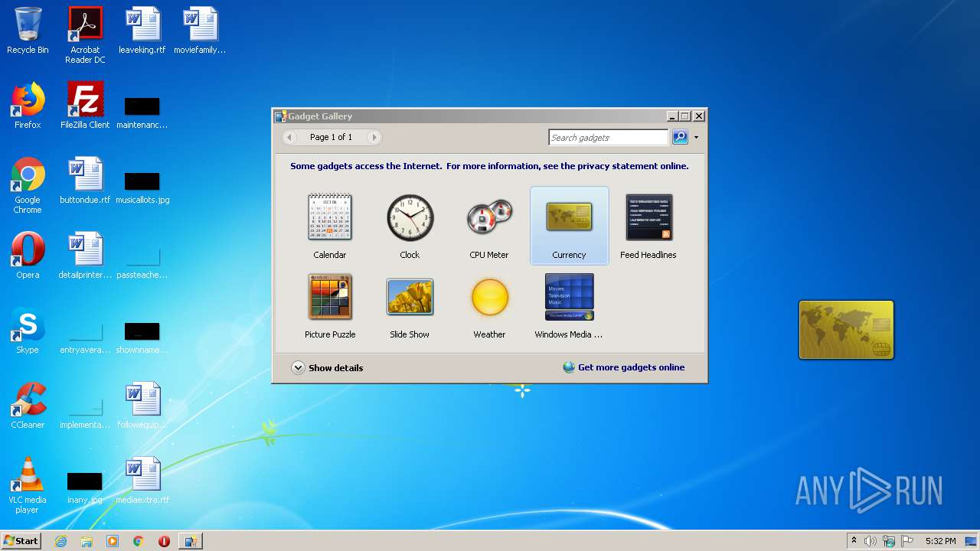
Task: Open Windows Explorer from taskbar
Action: click(87, 541)
